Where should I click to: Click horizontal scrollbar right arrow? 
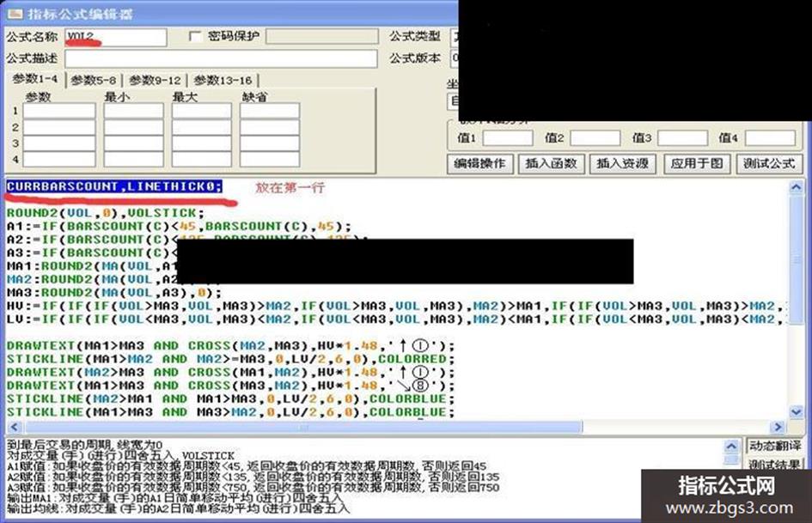click(778, 427)
